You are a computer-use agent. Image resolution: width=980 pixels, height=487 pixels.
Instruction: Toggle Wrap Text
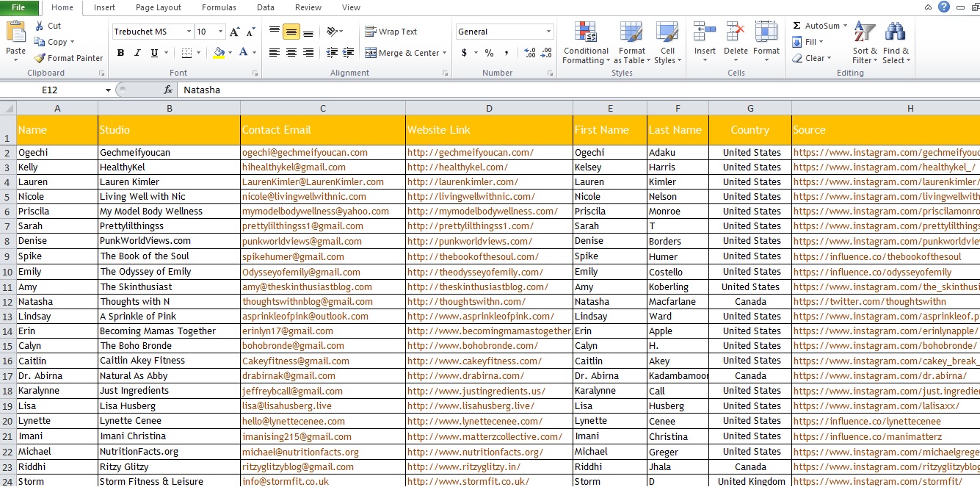[391, 32]
